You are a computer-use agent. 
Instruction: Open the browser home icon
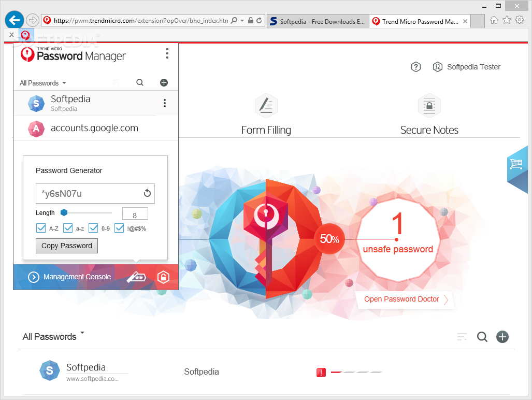pos(494,20)
